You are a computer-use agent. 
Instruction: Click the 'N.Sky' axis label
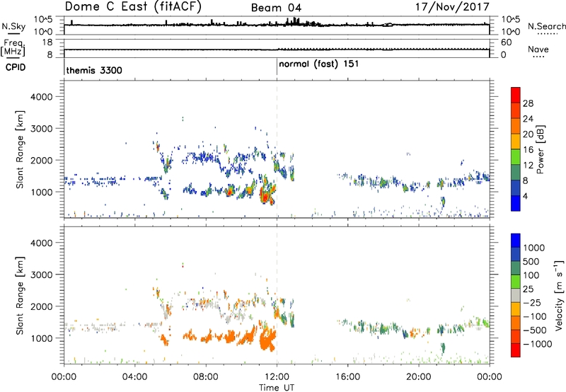tap(13, 26)
